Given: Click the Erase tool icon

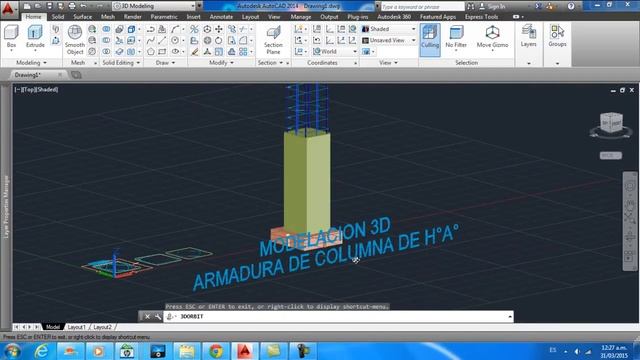Looking at the screenshot, I should [195, 52].
